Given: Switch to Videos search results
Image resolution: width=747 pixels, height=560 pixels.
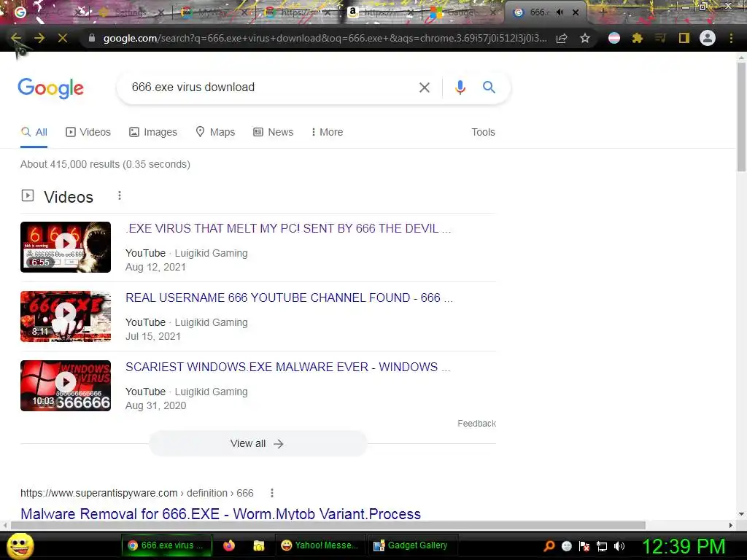Looking at the screenshot, I should [x=88, y=132].
